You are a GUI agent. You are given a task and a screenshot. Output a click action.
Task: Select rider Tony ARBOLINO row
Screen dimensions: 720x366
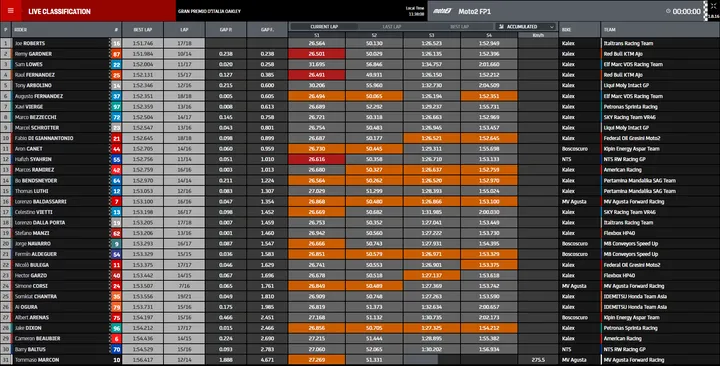360,85
